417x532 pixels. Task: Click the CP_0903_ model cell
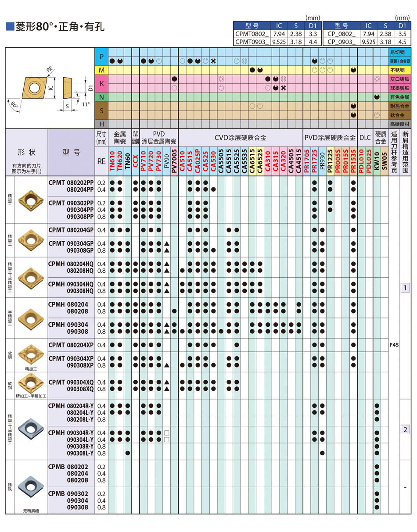pyautogui.click(x=341, y=42)
